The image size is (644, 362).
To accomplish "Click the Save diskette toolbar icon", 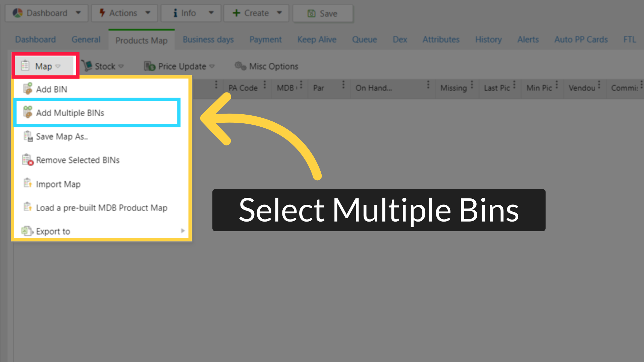I will [x=312, y=14].
